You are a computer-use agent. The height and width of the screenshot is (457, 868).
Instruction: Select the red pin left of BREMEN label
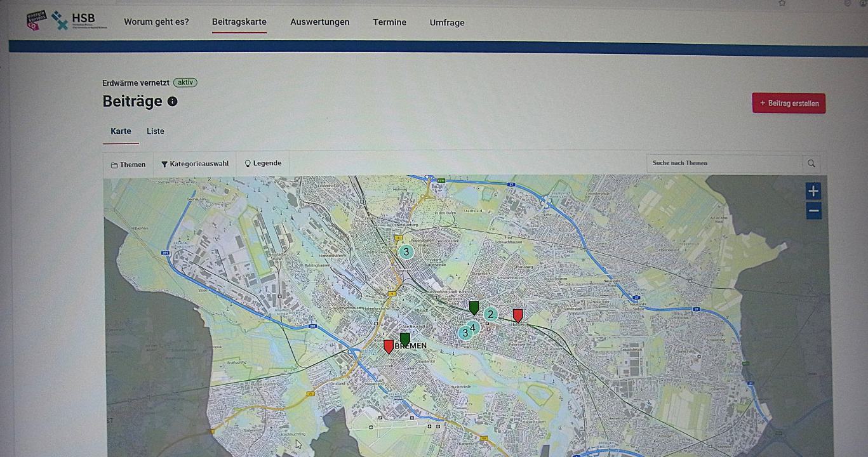pos(389,347)
